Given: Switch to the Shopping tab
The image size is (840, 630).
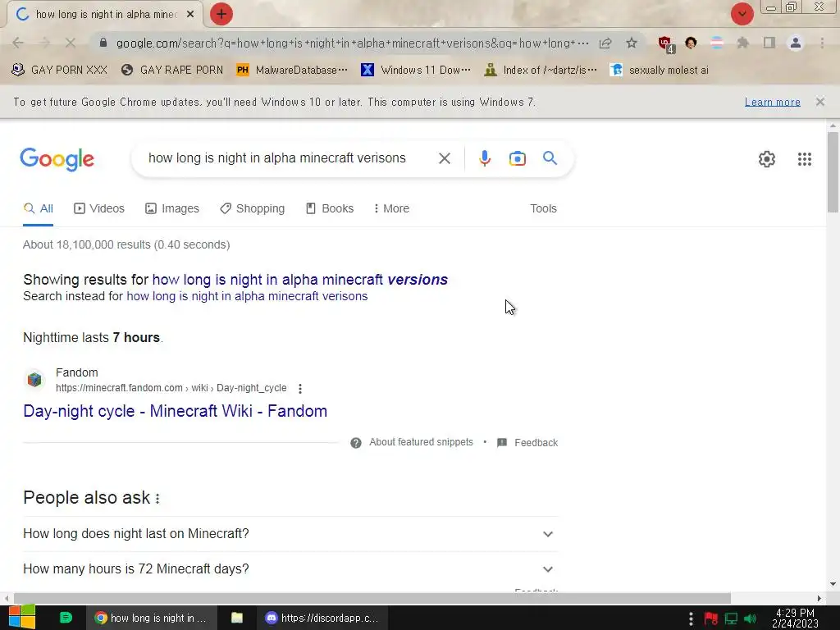Looking at the screenshot, I should (253, 208).
